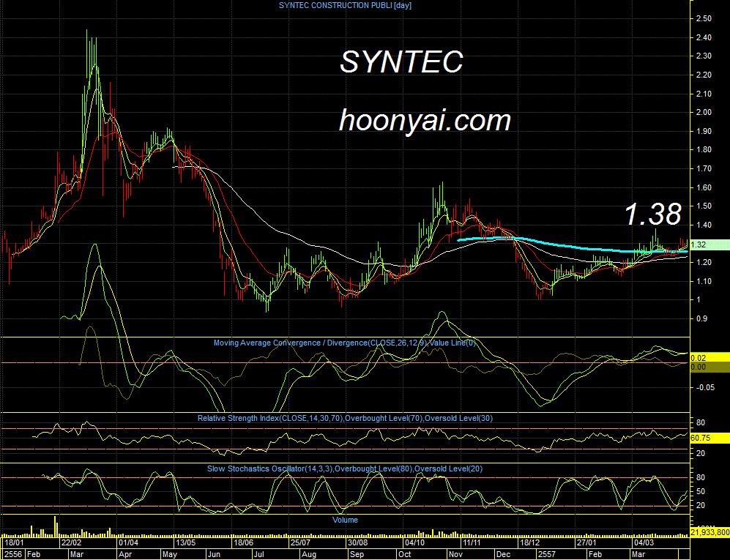Click the Aug month label
This screenshot has height=560, width=730.
point(309,554)
